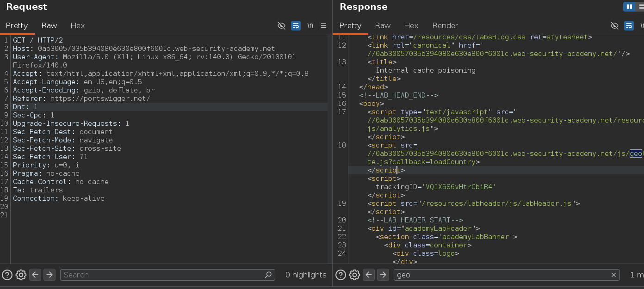
Task: Toggle hide non-printable characters in Request panel
Action: (x=281, y=26)
